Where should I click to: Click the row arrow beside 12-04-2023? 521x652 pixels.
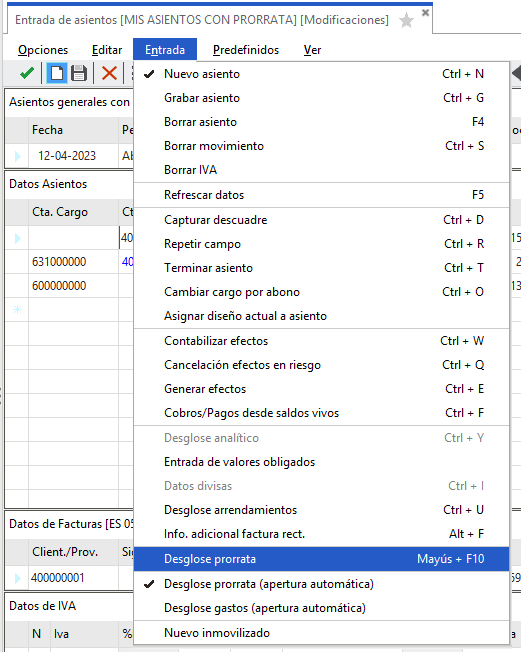(x=17, y=156)
